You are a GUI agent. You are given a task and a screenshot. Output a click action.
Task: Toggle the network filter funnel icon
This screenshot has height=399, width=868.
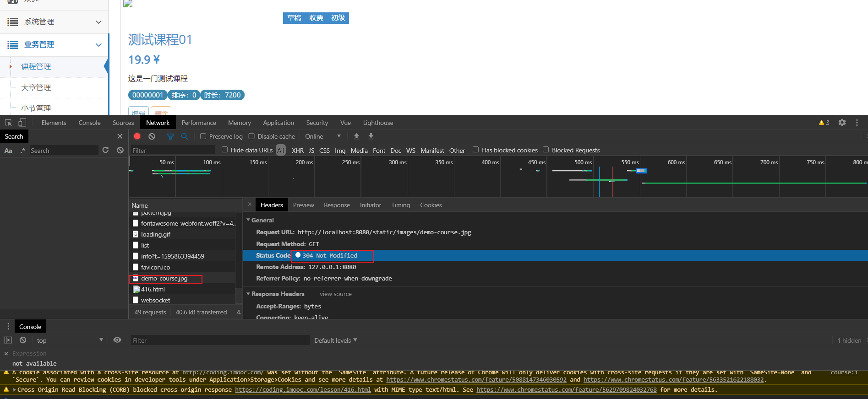(x=170, y=136)
